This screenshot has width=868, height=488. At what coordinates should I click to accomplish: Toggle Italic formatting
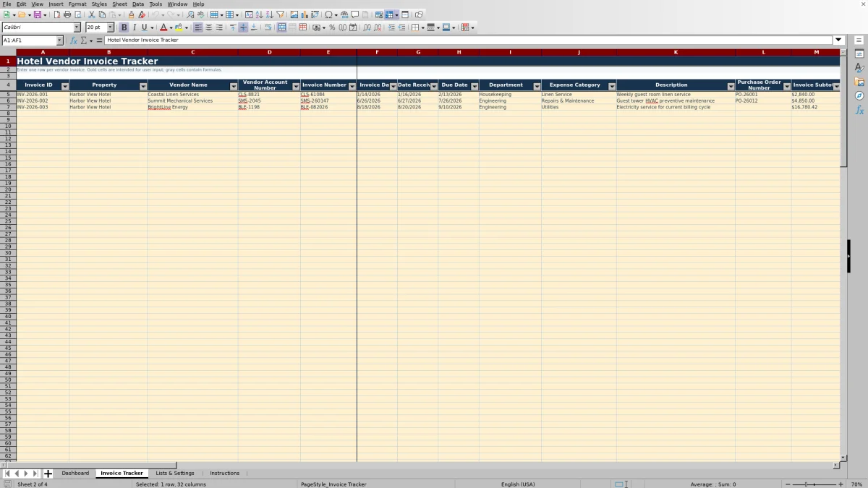click(x=134, y=27)
